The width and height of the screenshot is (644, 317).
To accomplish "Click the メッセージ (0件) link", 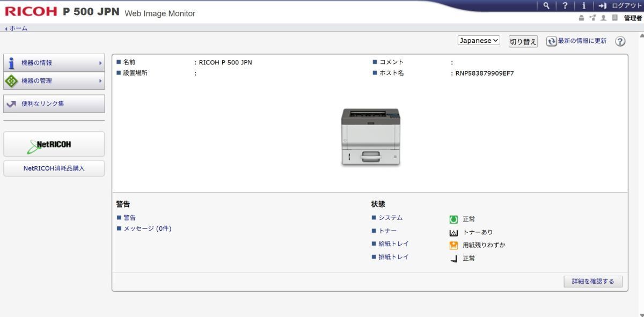I will (x=147, y=228).
